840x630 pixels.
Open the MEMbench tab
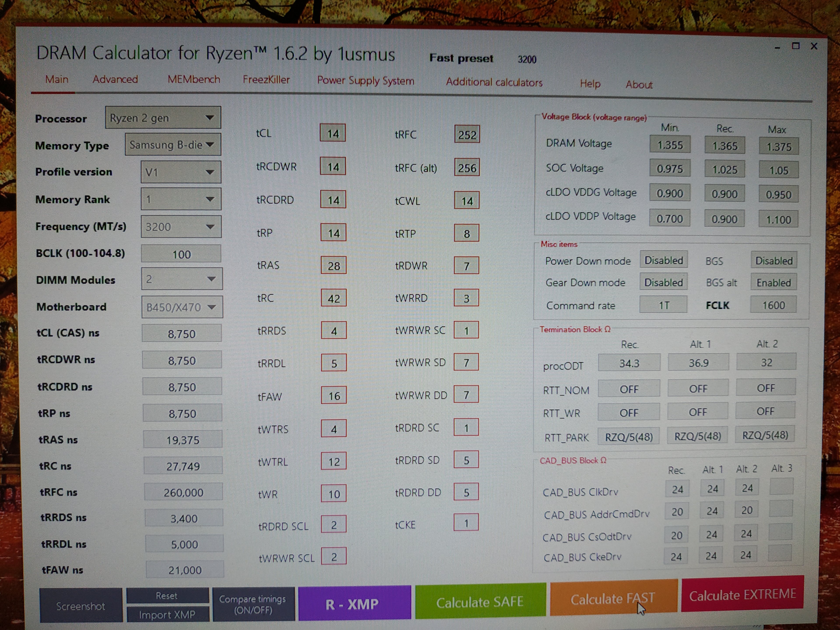(x=194, y=79)
